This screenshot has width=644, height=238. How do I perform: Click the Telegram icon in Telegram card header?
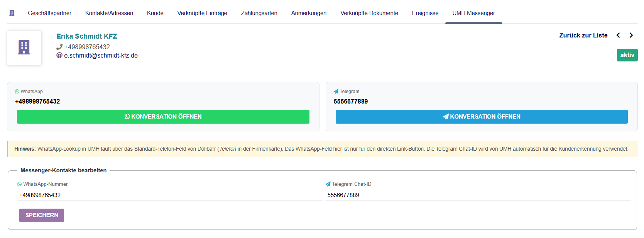click(x=336, y=92)
